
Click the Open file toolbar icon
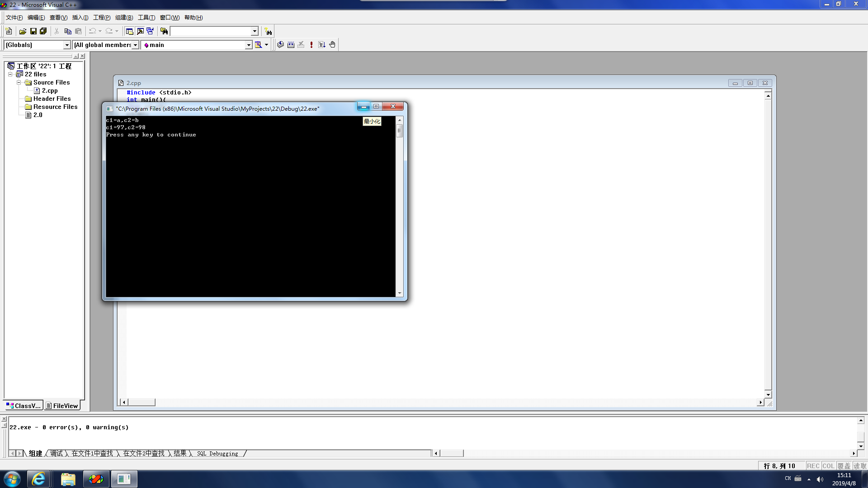point(23,31)
